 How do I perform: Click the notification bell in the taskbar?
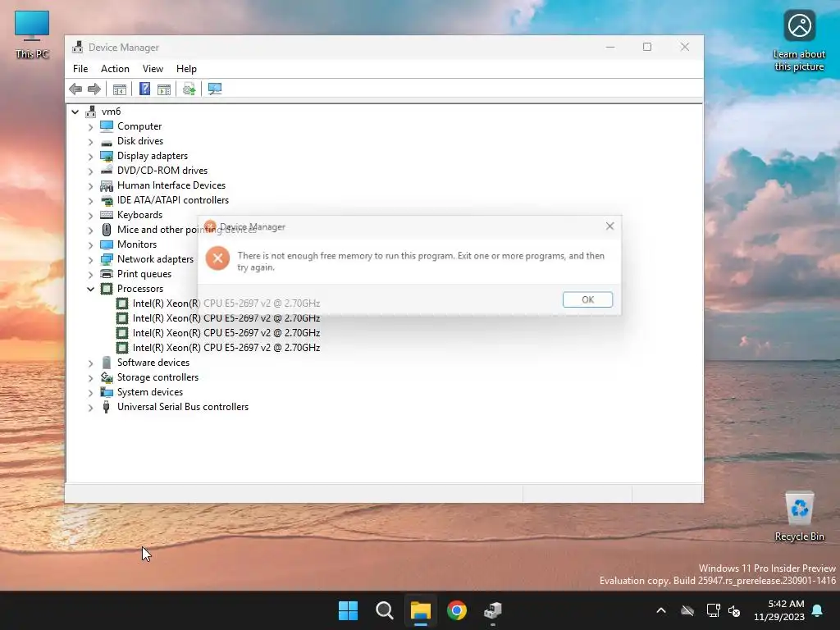coord(818,610)
